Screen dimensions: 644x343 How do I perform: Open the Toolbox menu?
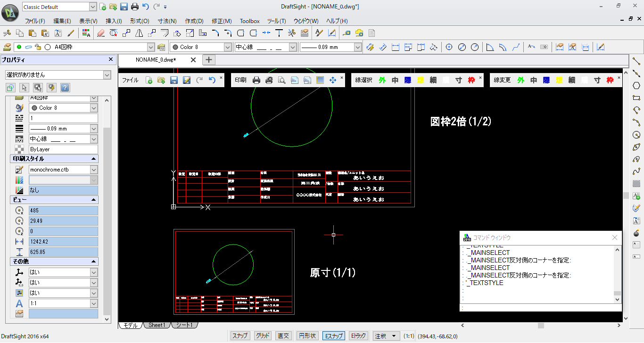pos(249,21)
